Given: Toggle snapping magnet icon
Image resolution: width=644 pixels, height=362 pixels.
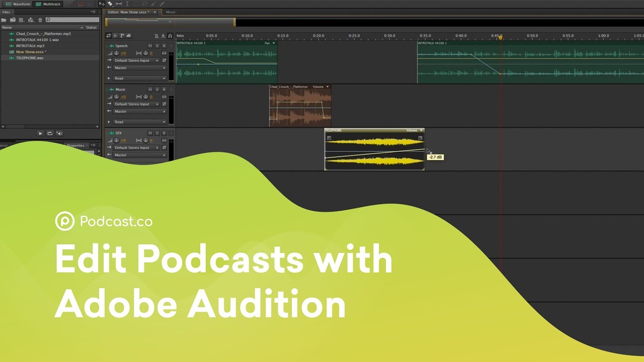Looking at the screenshot, I should pos(171,36).
